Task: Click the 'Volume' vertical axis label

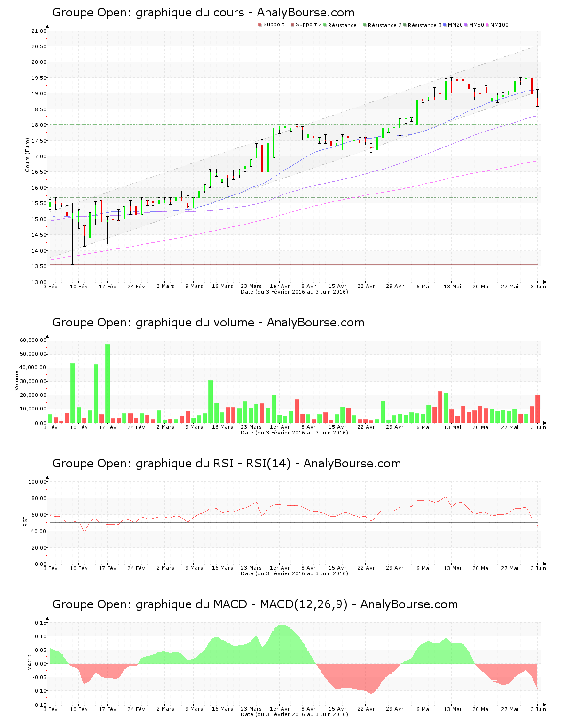Action: click(17, 380)
